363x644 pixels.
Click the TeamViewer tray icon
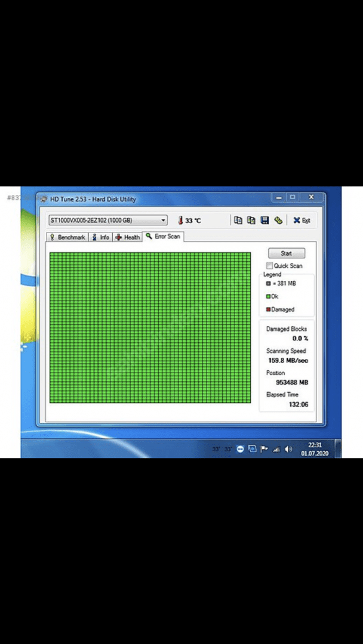[x=241, y=449]
